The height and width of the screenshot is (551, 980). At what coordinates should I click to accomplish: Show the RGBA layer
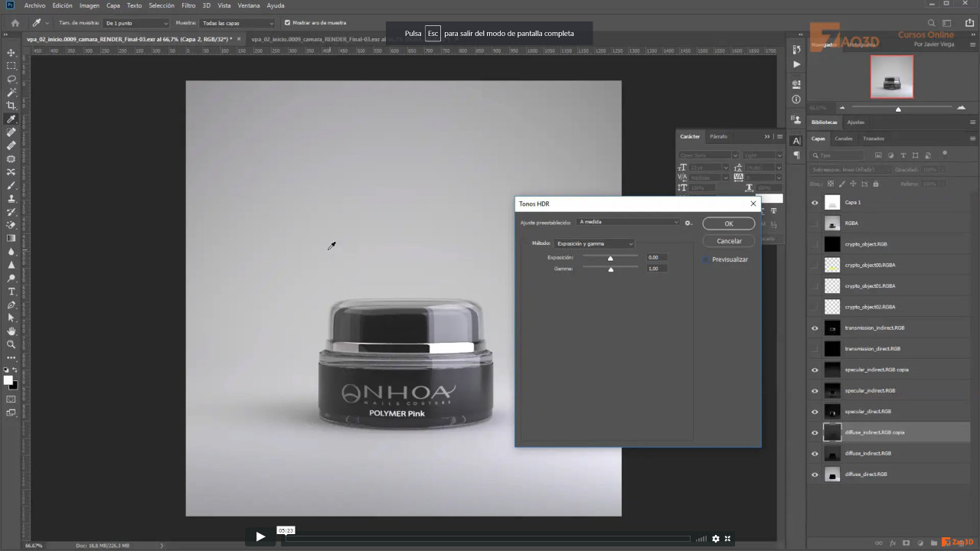[815, 223]
